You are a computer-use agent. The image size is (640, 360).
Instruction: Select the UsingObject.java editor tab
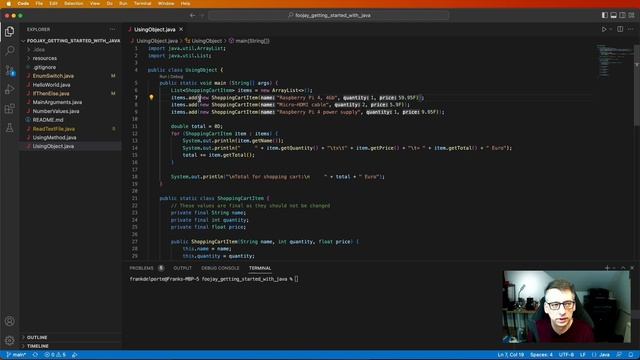tap(155, 29)
